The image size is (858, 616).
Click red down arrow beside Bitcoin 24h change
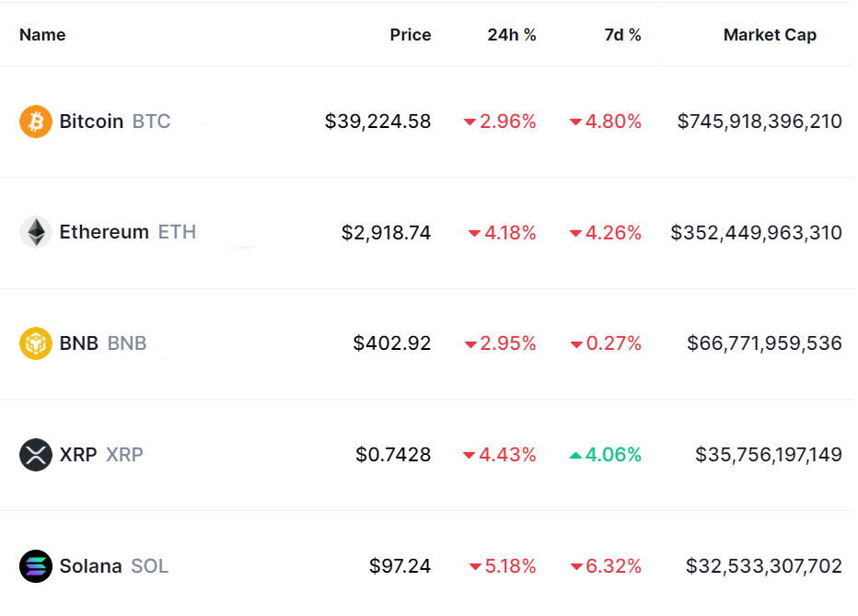(x=470, y=122)
